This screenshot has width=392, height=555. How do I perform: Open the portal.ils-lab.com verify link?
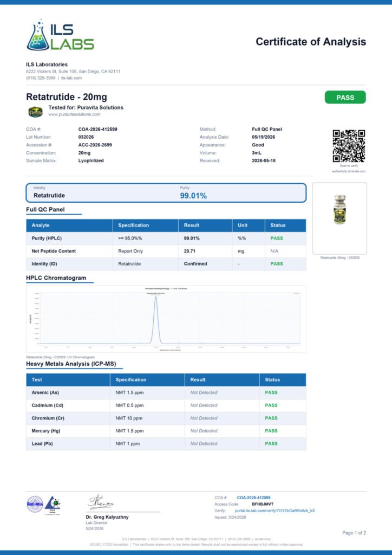[x=275, y=511]
